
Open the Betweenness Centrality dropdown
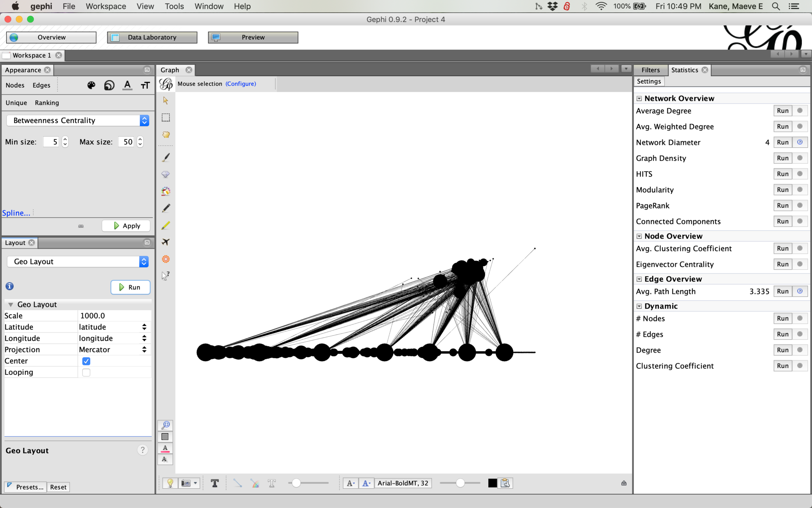click(78, 120)
